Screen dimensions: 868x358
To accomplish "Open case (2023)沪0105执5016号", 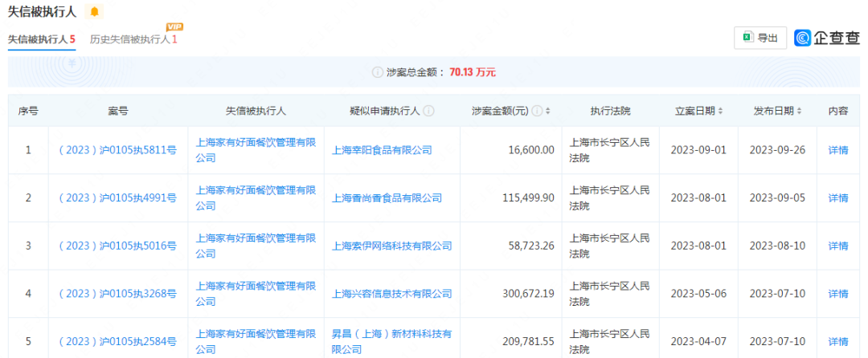I will (x=118, y=246).
